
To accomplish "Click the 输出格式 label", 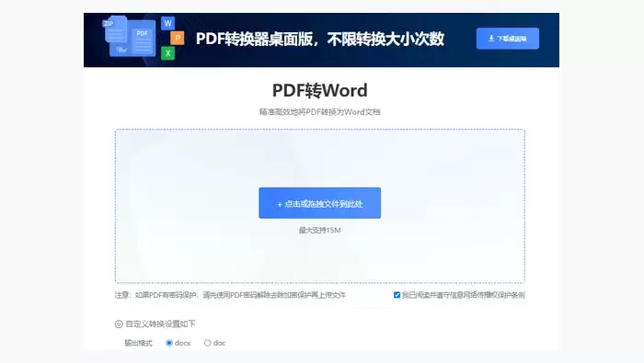I will [x=138, y=343].
